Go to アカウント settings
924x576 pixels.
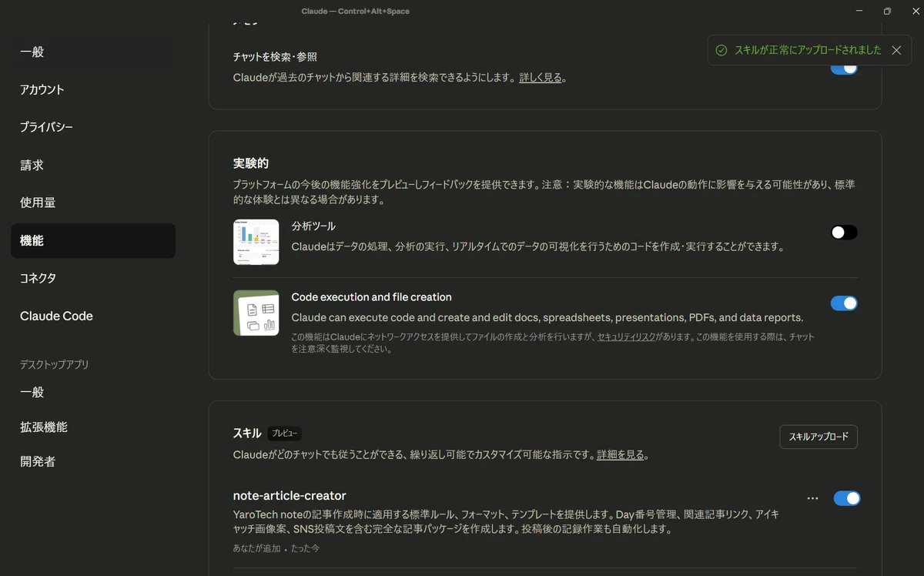93,90
